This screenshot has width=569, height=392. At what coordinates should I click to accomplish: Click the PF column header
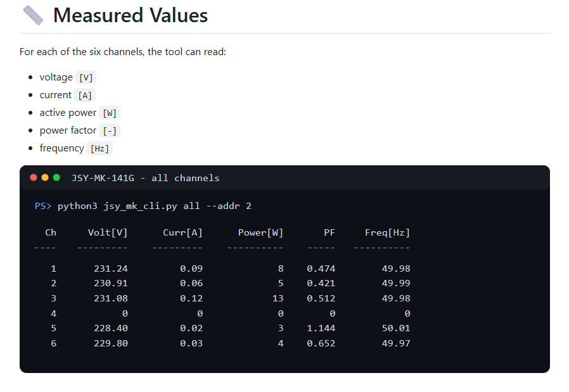coord(329,232)
